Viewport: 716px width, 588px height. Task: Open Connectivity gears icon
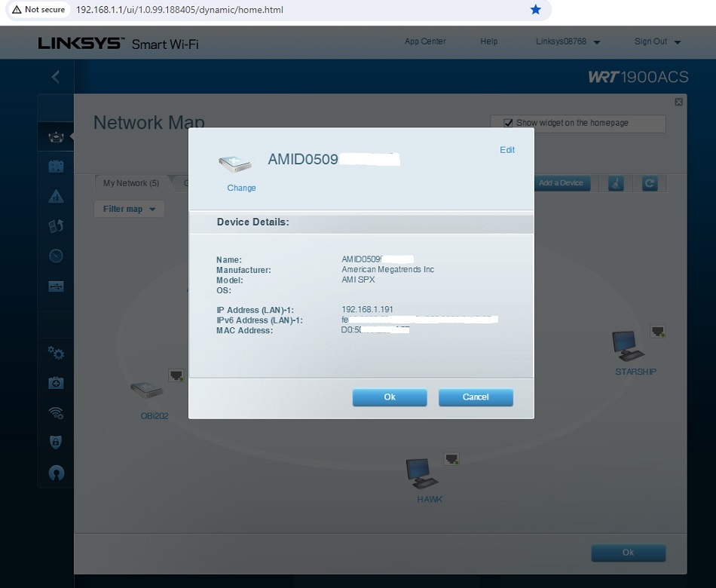pyautogui.click(x=56, y=353)
